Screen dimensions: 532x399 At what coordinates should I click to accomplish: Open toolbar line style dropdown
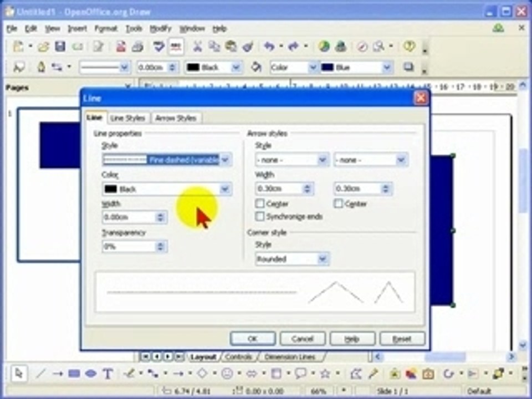124,68
